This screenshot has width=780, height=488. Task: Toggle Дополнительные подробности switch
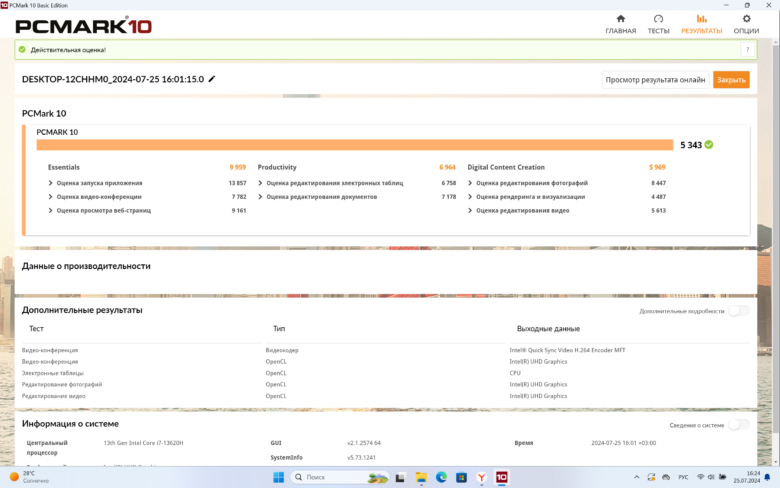pos(739,311)
